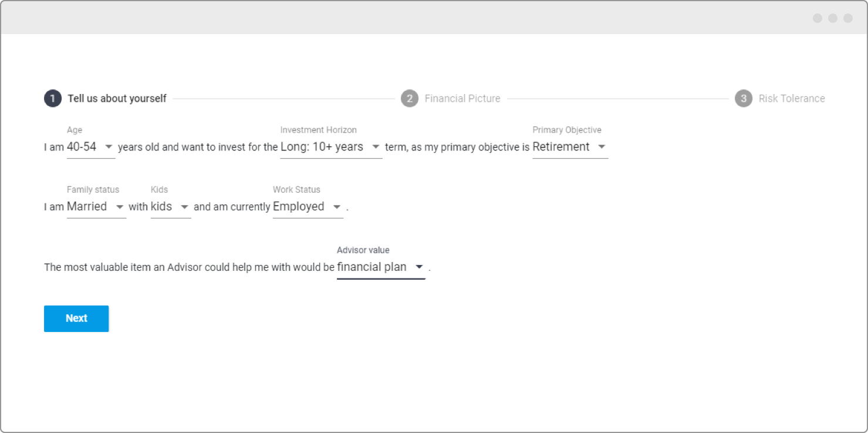Go to the Financial Picture step
Image resolution: width=868 pixels, height=433 pixels.
[x=462, y=99]
